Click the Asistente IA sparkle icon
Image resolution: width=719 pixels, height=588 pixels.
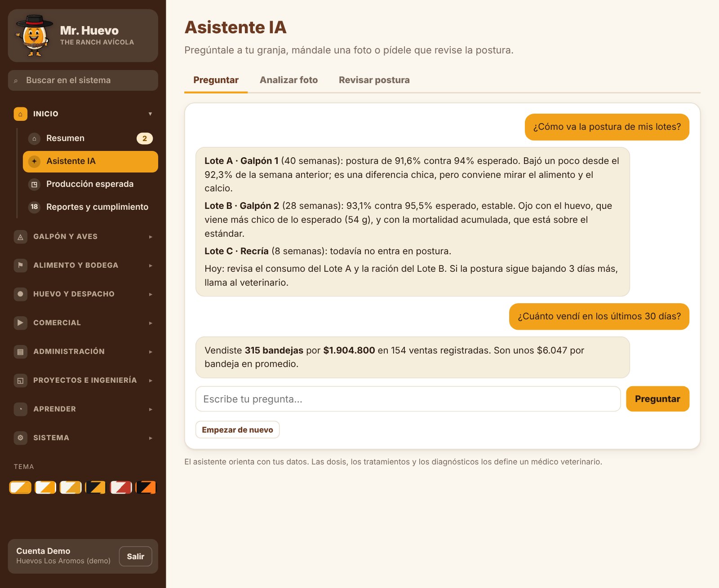click(35, 161)
